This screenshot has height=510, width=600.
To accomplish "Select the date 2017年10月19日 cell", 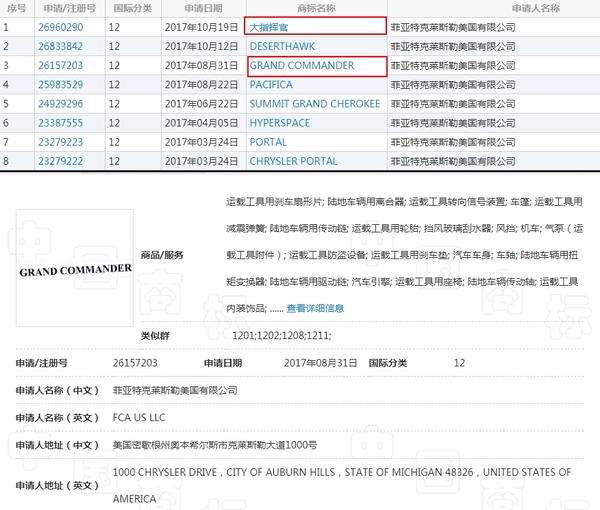I will (201, 28).
